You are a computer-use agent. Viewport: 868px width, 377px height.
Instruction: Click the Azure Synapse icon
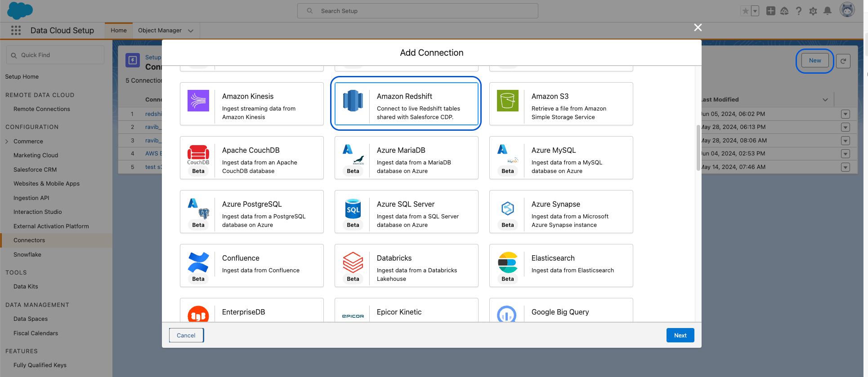508,208
